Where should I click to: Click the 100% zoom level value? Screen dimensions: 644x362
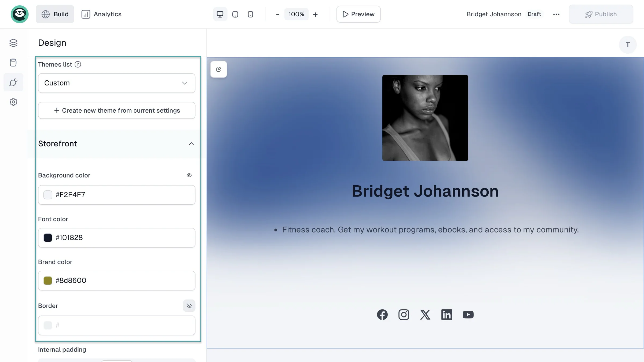point(296,14)
